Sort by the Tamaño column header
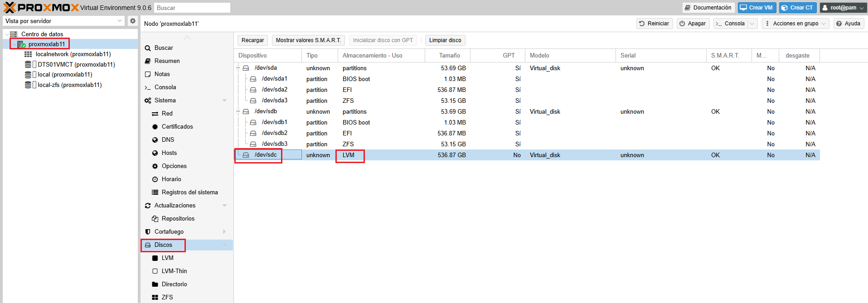 (447, 55)
